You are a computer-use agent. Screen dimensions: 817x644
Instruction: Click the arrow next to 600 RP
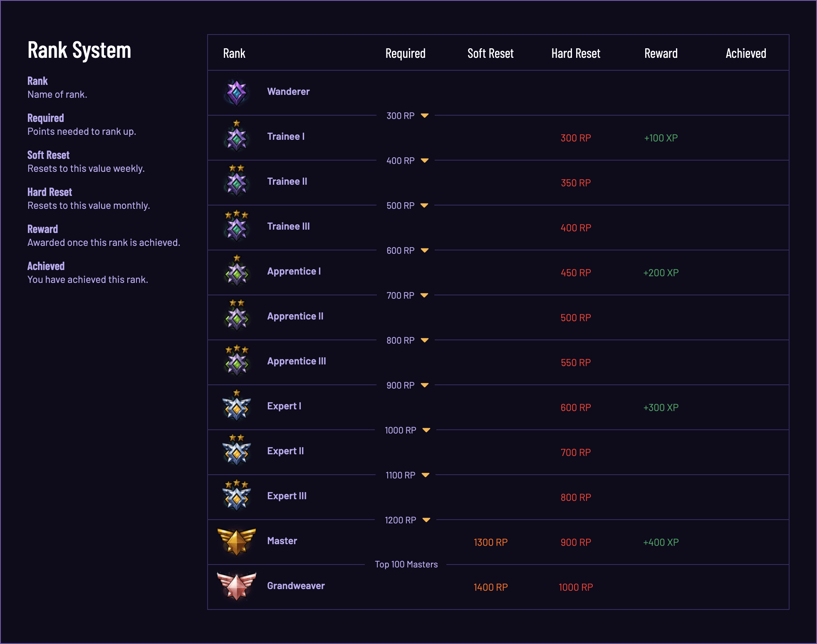(x=424, y=250)
